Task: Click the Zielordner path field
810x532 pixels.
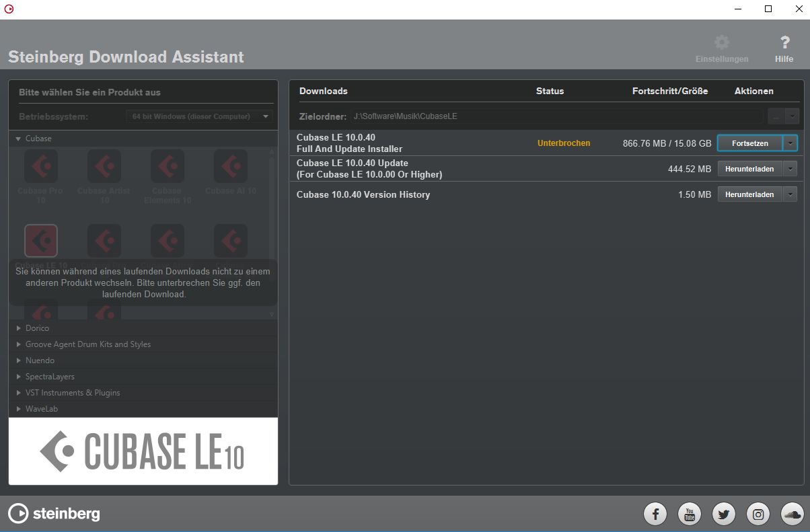Action: pos(557,116)
